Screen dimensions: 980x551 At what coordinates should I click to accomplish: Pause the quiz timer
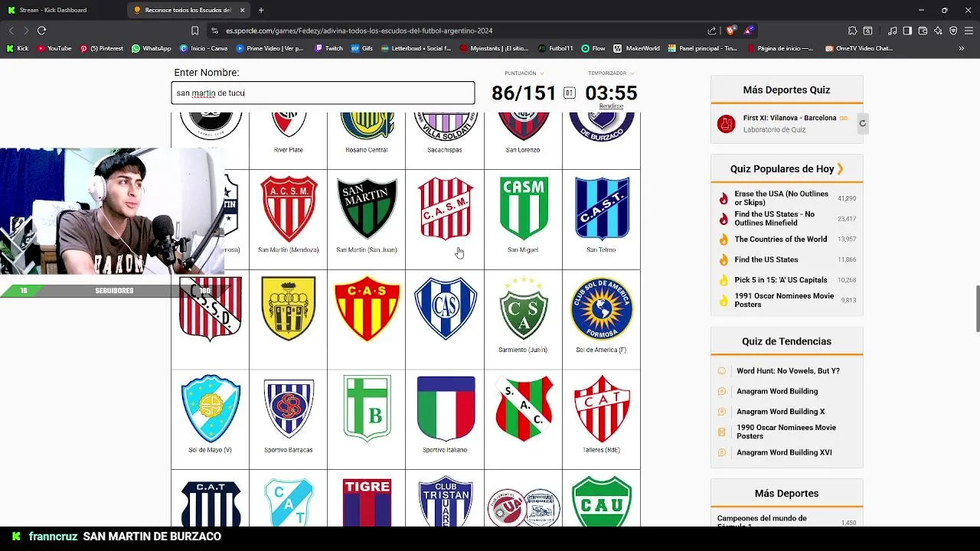click(569, 93)
